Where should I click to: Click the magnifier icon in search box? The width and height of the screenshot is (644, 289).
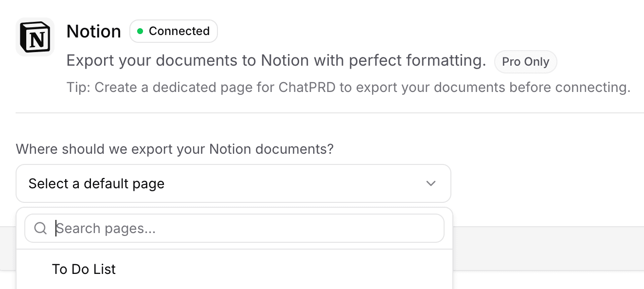click(x=41, y=228)
